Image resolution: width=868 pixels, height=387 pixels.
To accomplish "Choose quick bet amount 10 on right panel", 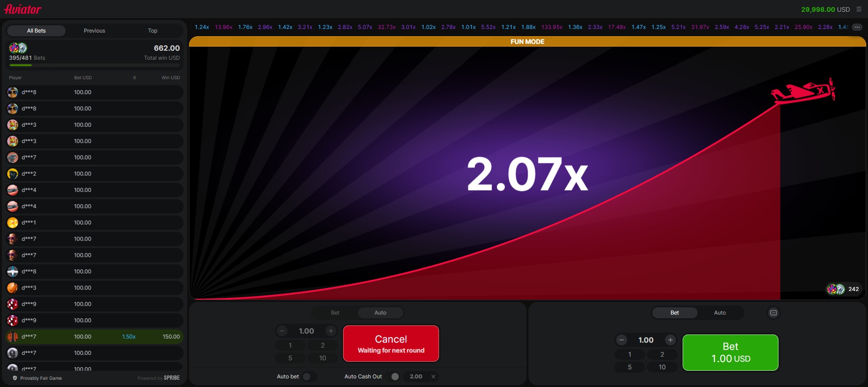I will (662, 367).
